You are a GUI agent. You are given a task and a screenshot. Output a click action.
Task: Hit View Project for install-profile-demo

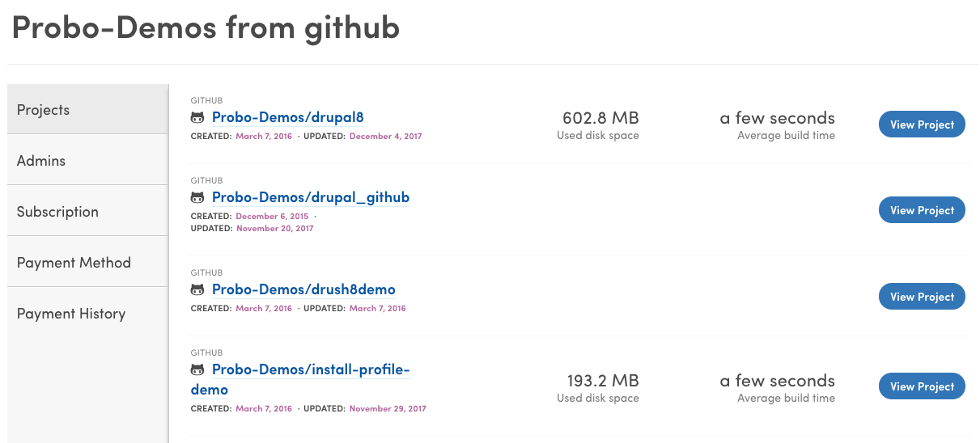(922, 386)
